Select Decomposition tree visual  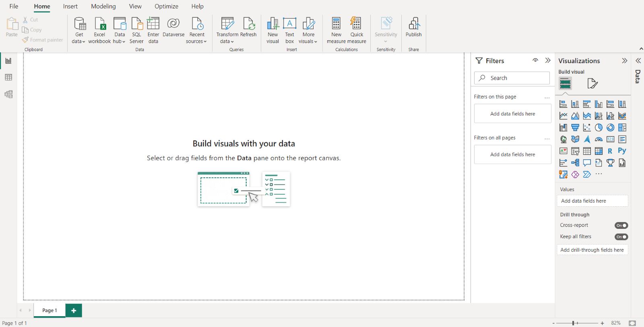pos(575,163)
